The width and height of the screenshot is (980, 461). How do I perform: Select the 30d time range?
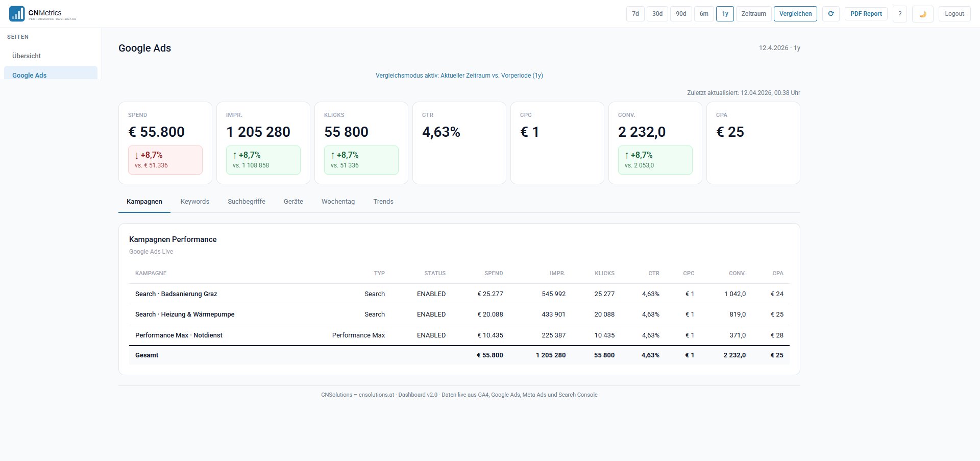pyautogui.click(x=657, y=14)
